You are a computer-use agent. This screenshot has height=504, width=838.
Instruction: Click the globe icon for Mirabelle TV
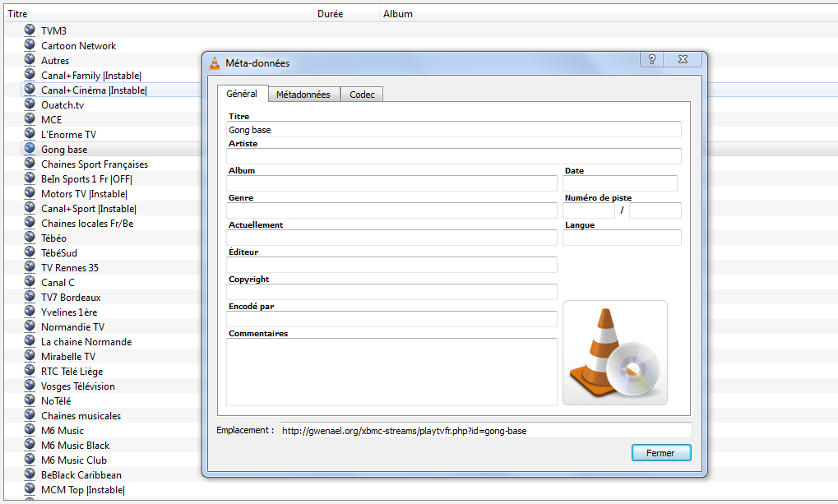30,355
